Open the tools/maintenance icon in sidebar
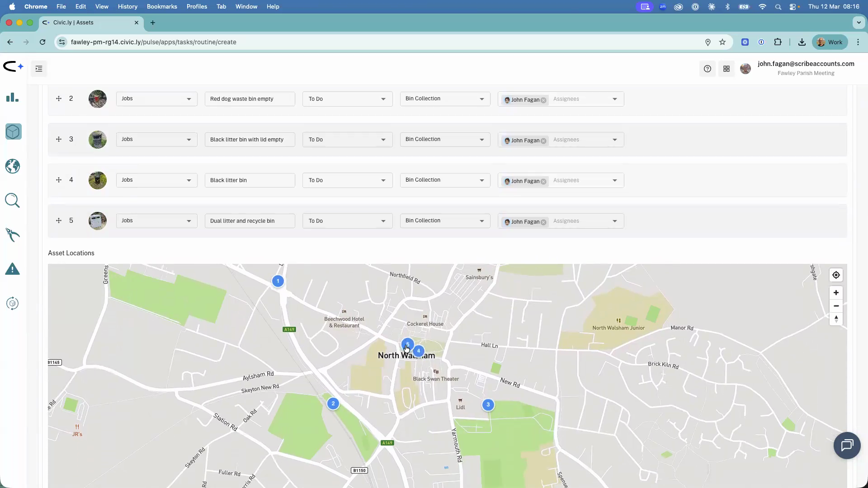 coord(12,235)
